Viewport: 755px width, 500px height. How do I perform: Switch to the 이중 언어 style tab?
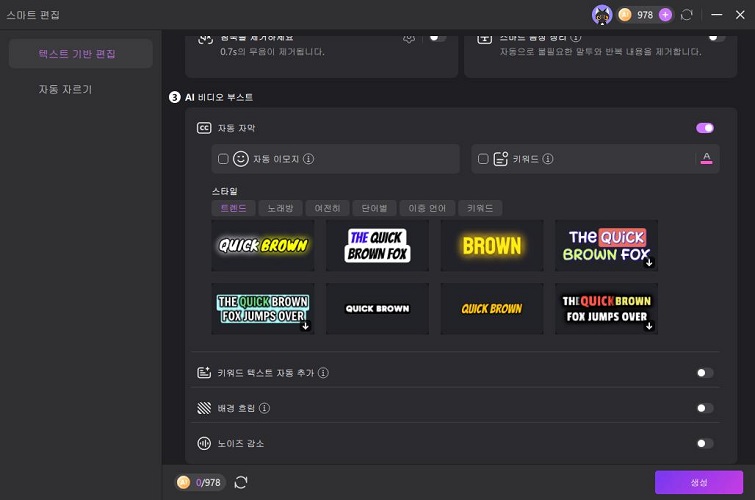[x=427, y=208]
